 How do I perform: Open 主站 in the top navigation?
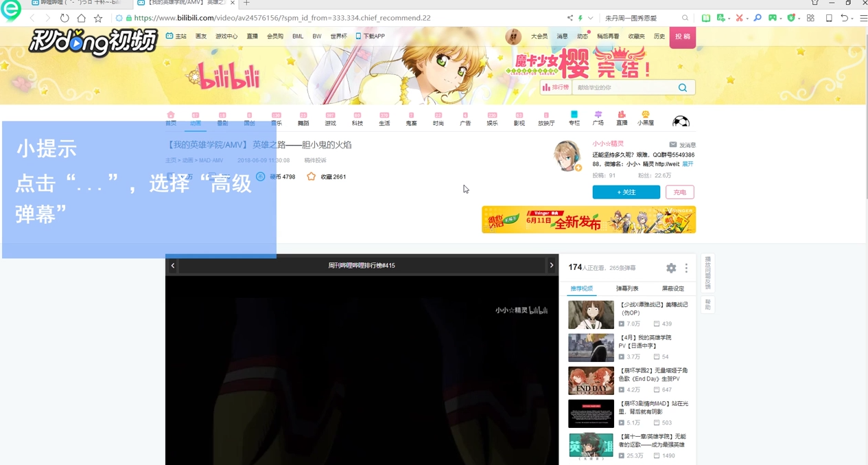[176, 36]
